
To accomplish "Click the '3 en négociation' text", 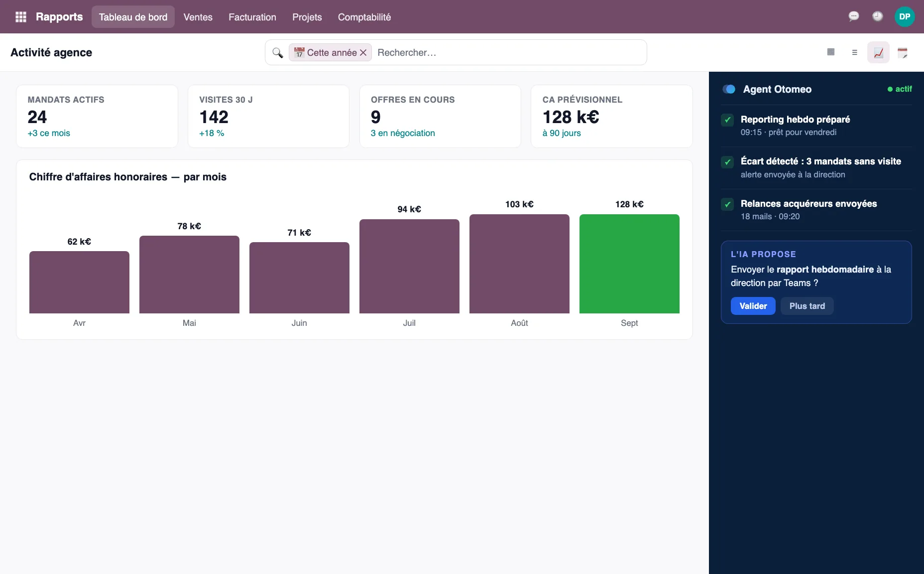I will coord(403,133).
